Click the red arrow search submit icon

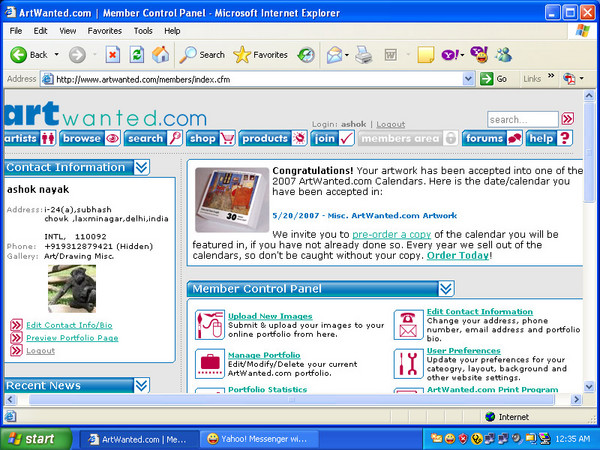(x=567, y=119)
